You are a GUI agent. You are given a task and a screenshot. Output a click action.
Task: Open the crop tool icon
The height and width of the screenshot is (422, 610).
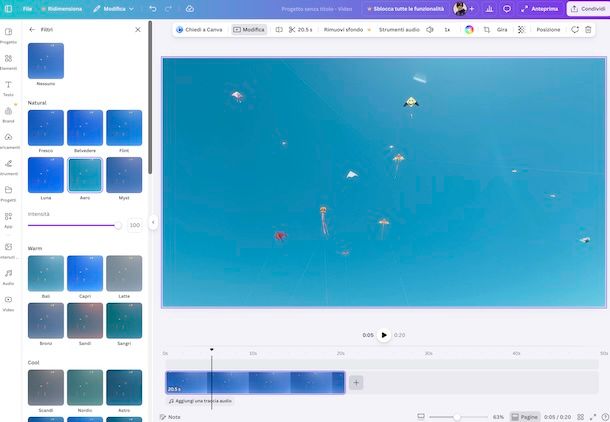click(487, 30)
